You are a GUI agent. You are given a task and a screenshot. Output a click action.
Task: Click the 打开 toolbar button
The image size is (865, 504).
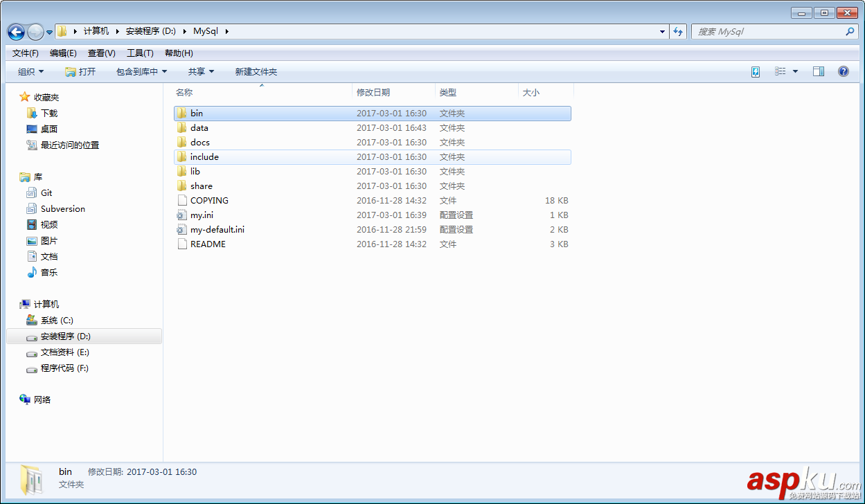point(80,72)
